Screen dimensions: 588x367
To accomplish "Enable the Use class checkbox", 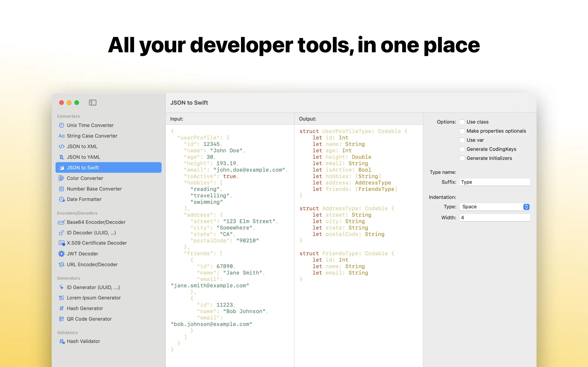I will pyautogui.click(x=462, y=122).
